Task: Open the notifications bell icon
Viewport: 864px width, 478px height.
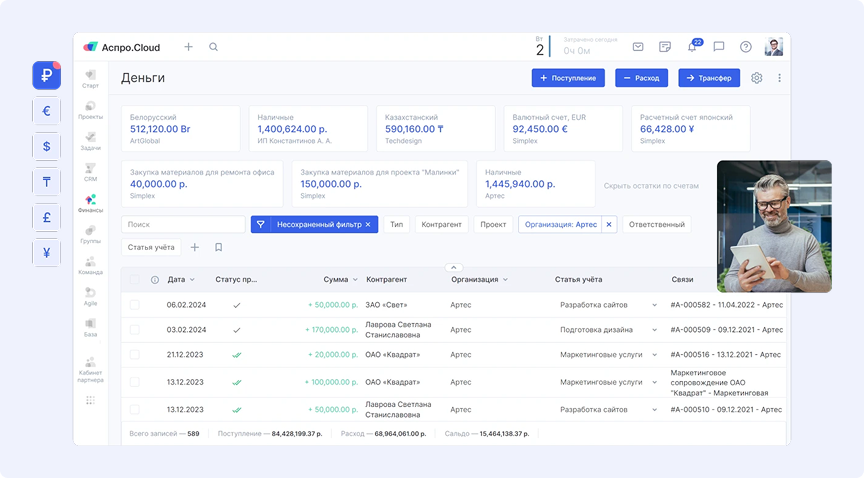Action: (x=692, y=47)
